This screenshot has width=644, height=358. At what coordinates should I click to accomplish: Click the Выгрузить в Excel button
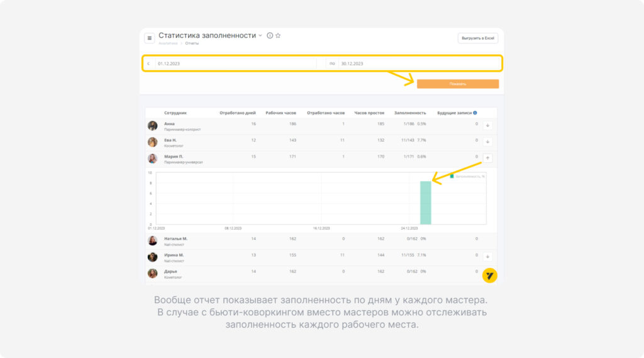click(x=478, y=38)
